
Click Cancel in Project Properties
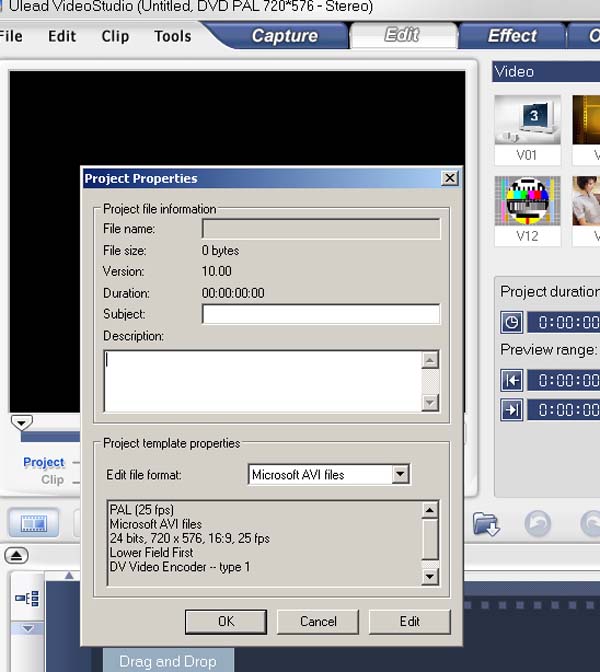(x=318, y=622)
